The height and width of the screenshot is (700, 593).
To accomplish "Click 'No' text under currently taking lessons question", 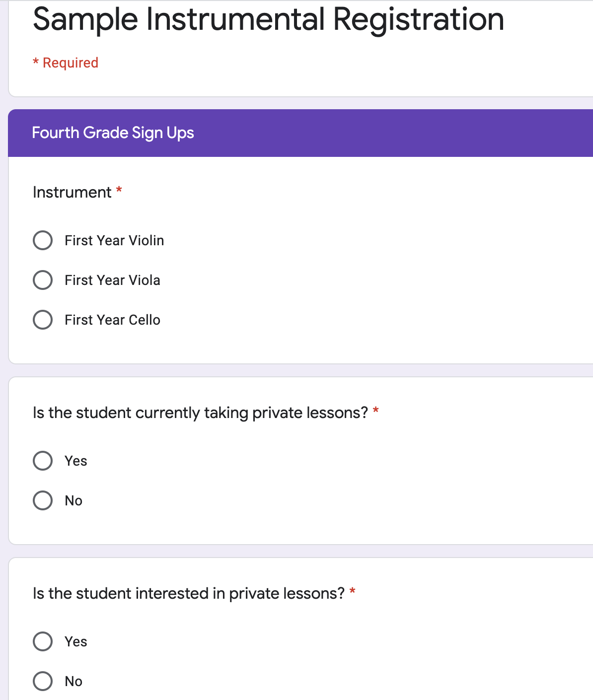I will coord(74,500).
